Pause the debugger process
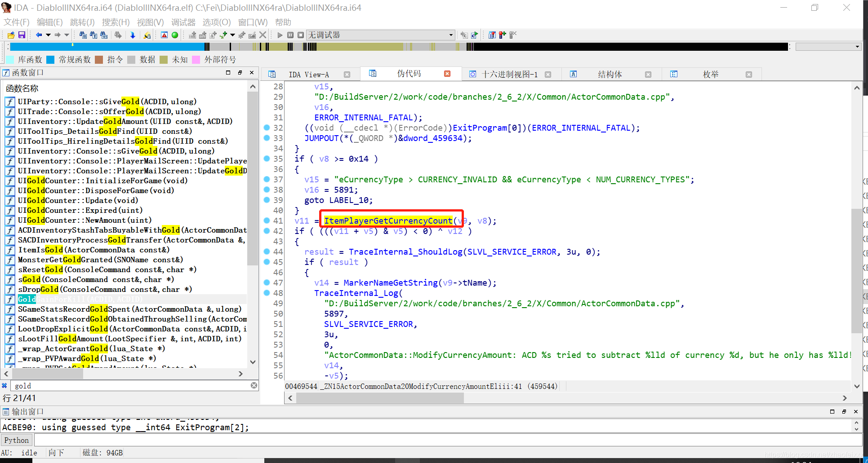Image resolution: width=868 pixels, height=463 pixels. (290, 35)
